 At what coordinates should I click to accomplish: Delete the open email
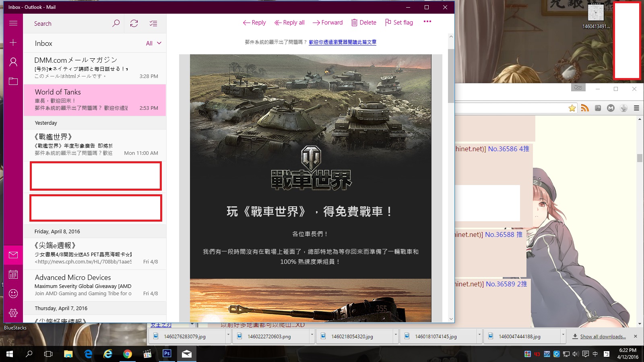364,23
